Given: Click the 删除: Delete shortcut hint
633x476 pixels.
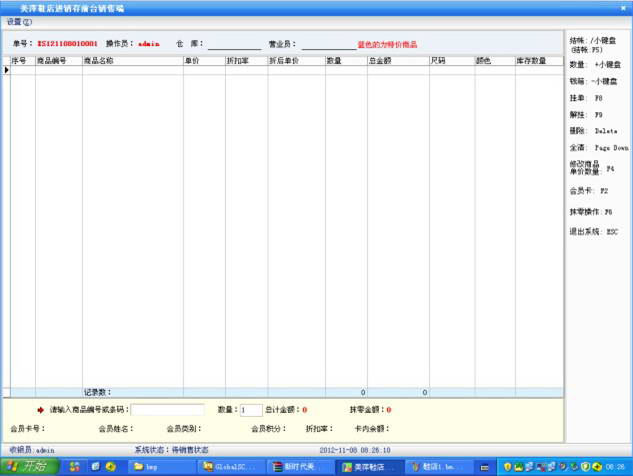Looking at the screenshot, I should point(593,131).
